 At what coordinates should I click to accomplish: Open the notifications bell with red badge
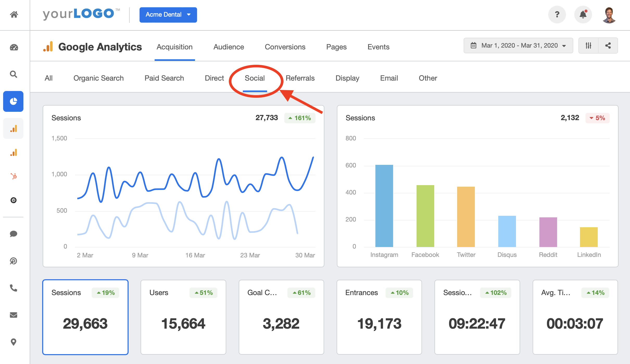(x=583, y=15)
